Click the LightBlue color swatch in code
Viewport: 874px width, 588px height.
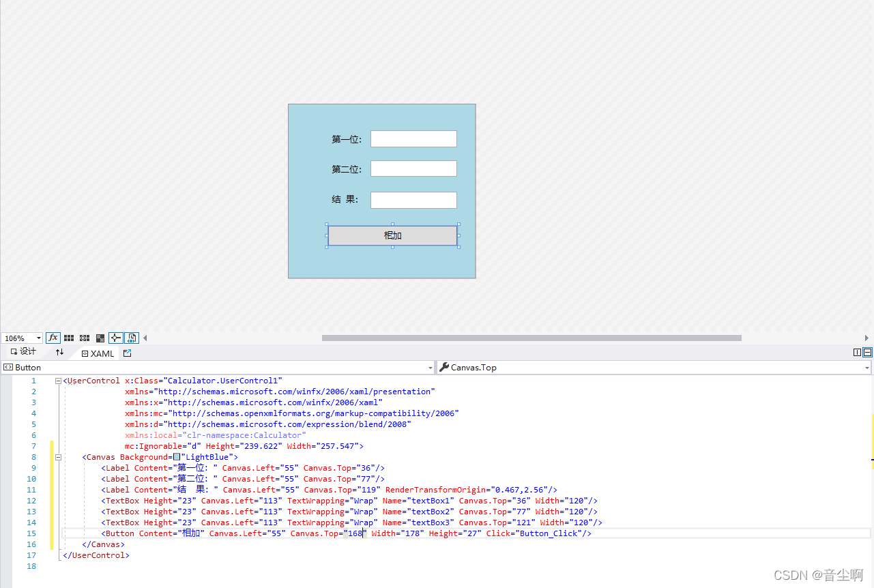[x=176, y=457]
